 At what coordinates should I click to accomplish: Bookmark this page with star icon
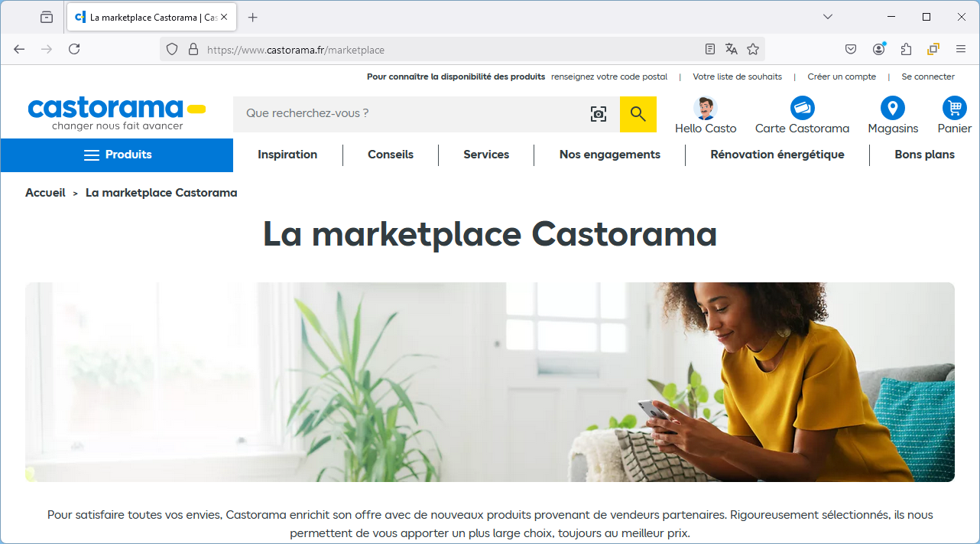[x=753, y=49]
